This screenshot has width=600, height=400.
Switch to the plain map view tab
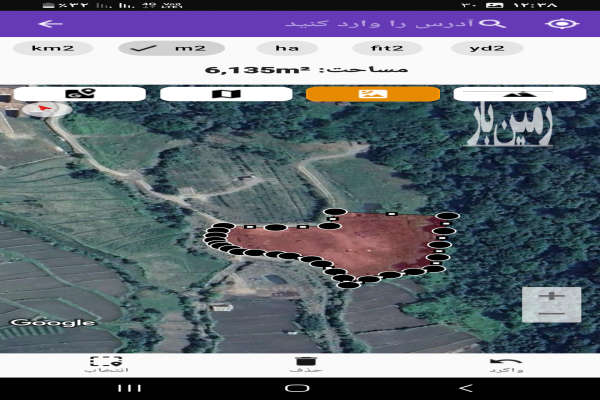tap(226, 94)
